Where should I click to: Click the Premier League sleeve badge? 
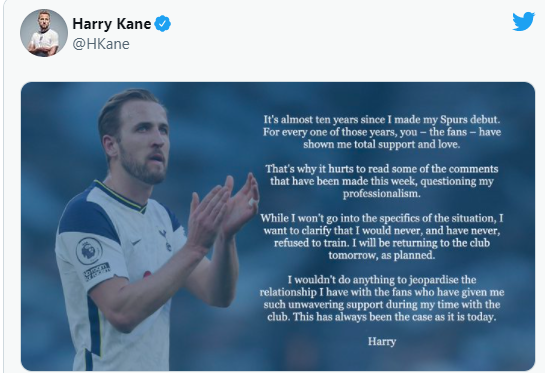(89, 251)
